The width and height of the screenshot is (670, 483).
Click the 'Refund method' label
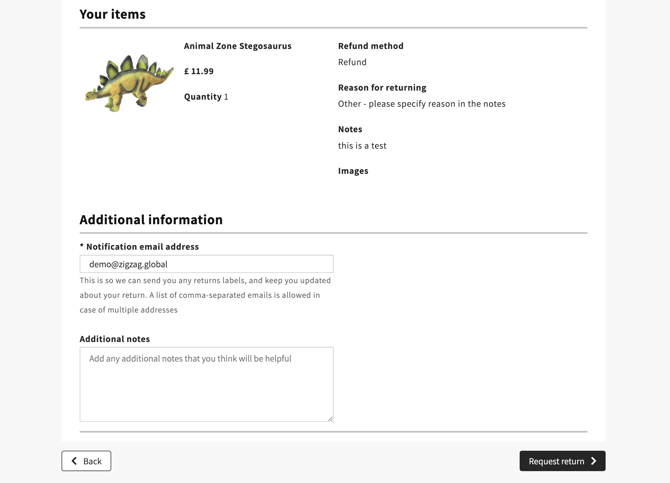370,46
